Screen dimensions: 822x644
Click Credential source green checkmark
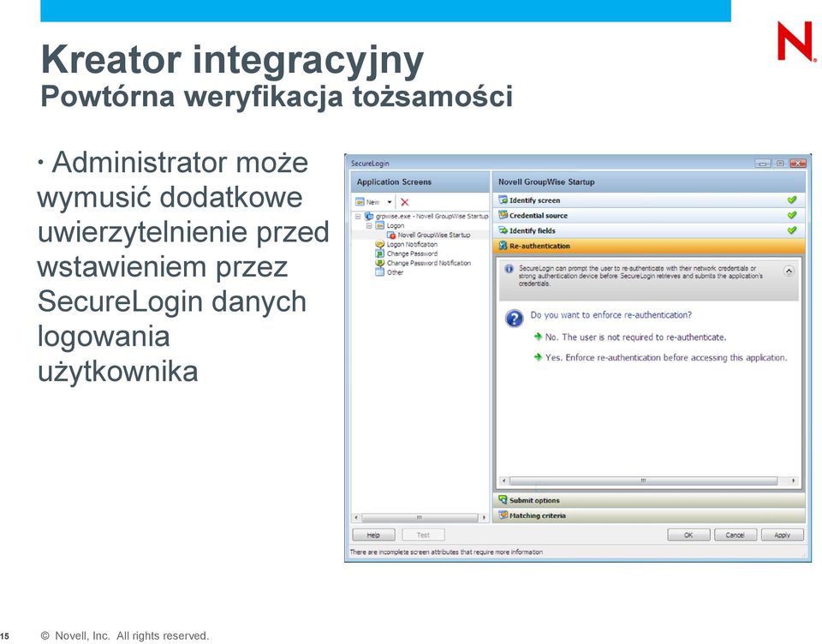[x=791, y=215]
